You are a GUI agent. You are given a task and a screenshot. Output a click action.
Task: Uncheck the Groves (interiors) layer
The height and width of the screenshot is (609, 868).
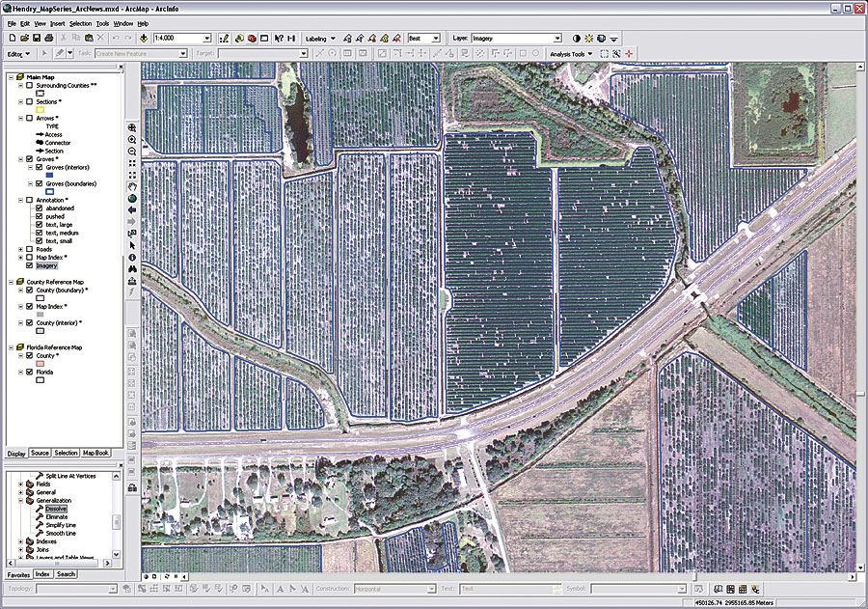click(x=40, y=167)
